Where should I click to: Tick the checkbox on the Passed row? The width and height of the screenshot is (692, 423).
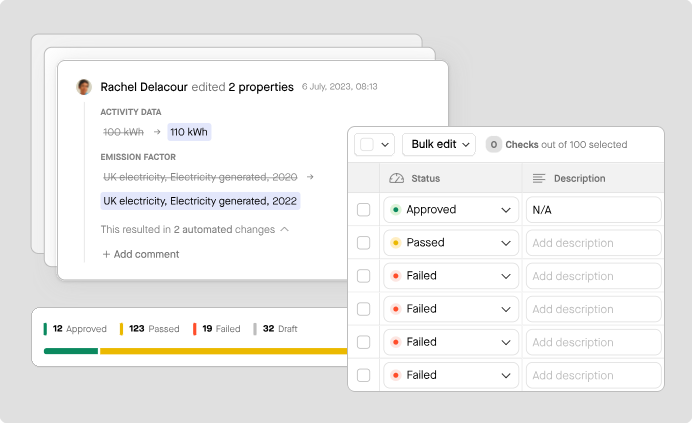click(x=364, y=243)
